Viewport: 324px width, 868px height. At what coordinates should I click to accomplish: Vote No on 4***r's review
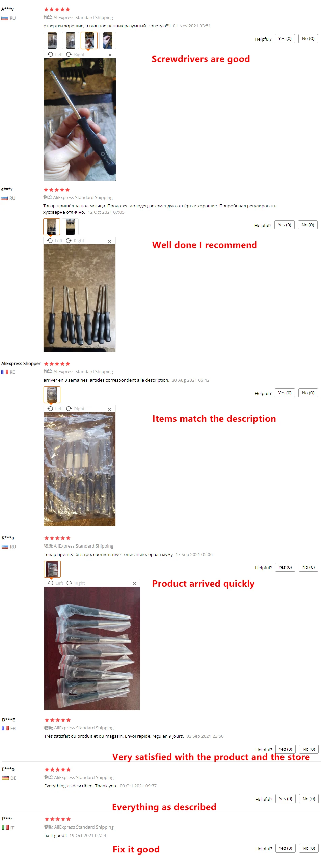[308, 225]
